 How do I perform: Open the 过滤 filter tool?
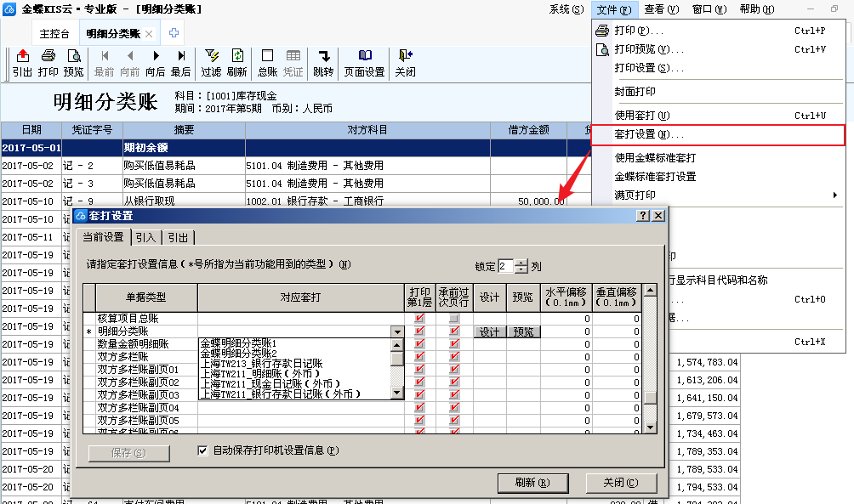click(x=211, y=63)
